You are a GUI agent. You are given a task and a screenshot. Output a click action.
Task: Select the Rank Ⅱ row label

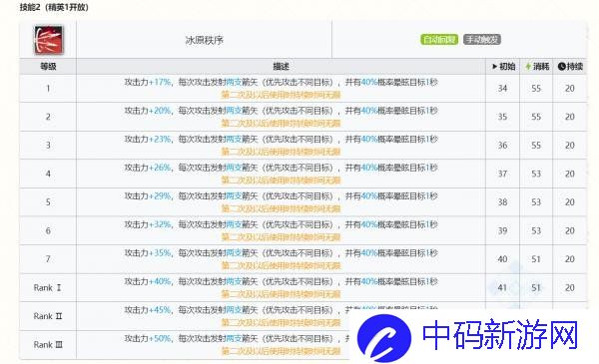48,316
